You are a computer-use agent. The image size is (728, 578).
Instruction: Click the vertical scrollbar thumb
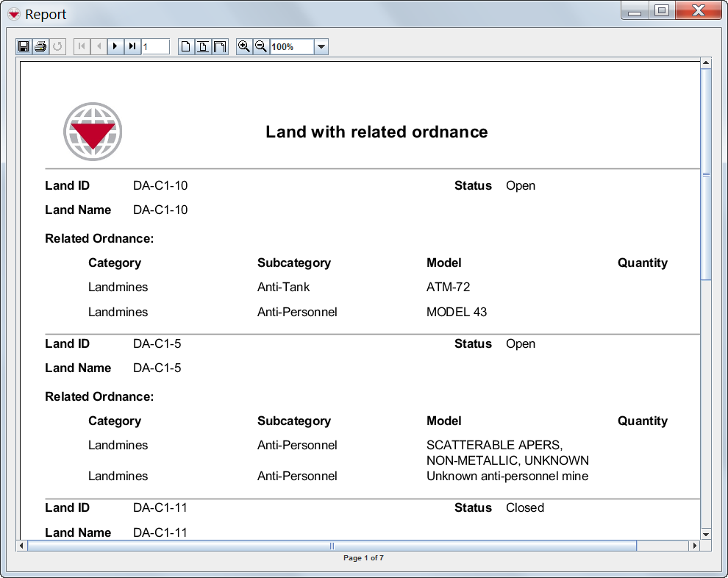(x=706, y=175)
